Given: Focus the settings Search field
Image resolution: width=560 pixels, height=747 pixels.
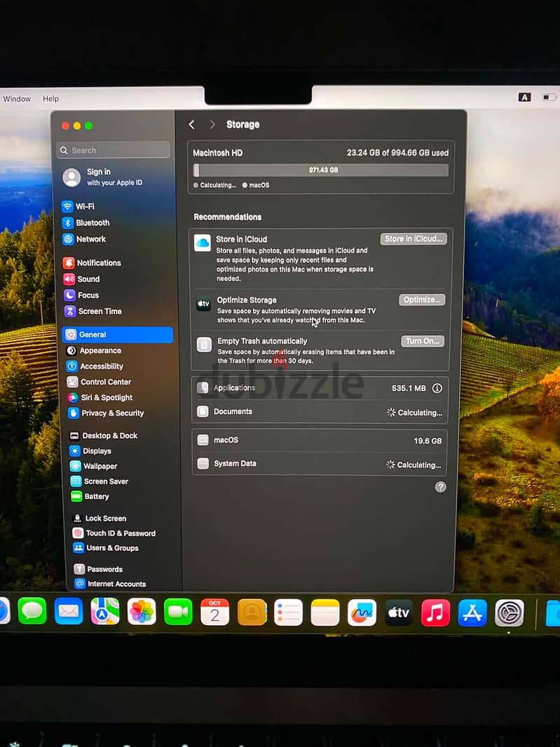Looking at the screenshot, I should click(113, 150).
